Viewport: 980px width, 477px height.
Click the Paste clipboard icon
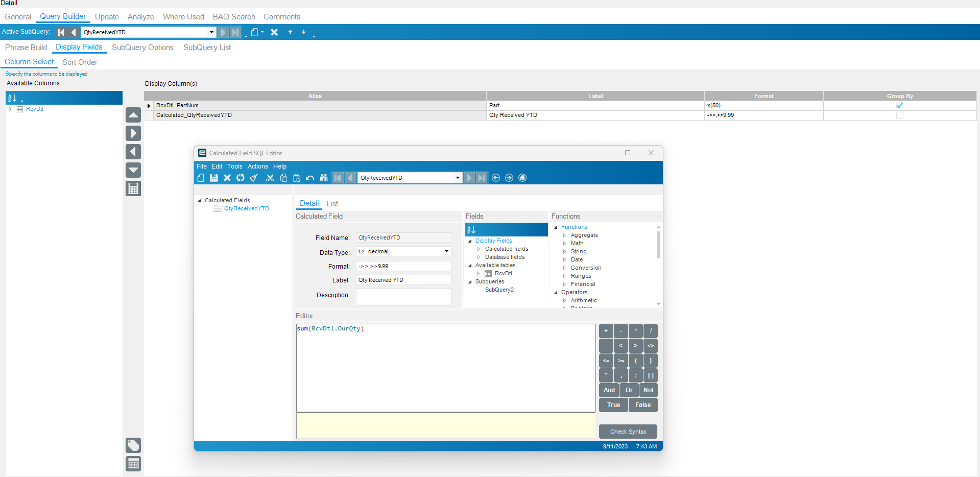click(297, 178)
